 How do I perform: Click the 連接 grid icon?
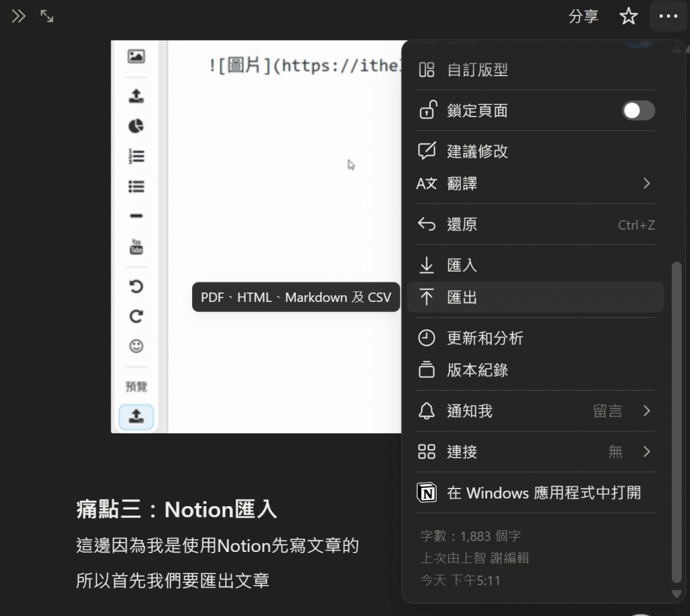tap(427, 452)
